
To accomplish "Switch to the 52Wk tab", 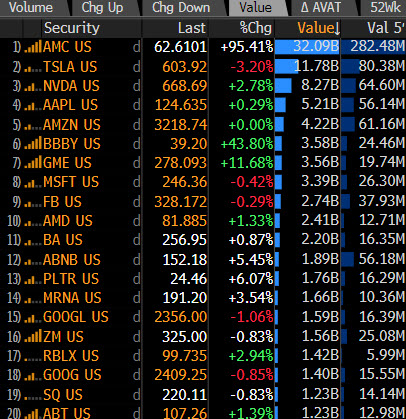I will 385,8.
